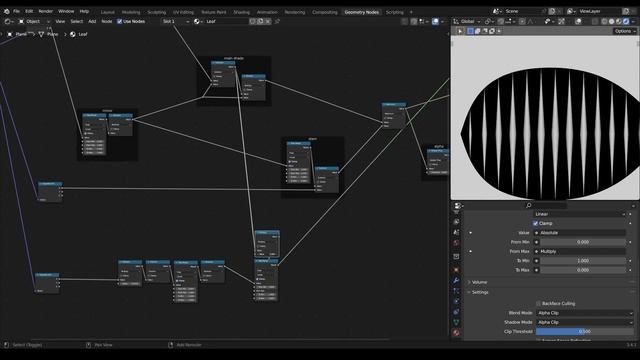Open node editor Add menu
The image size is (640, 360).
(x=92, y=21)
